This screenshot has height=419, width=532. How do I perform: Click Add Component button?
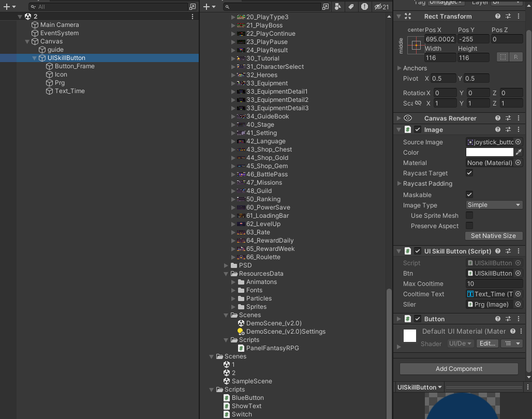459,369
